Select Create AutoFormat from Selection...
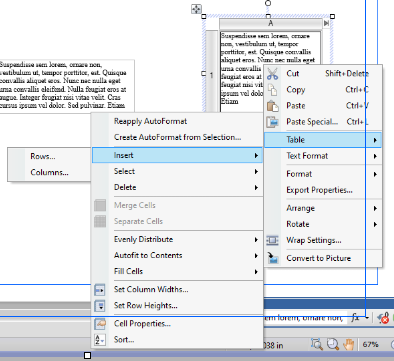Image resolution: width=394 pixels, height=361 pixels. click(177, 137)
